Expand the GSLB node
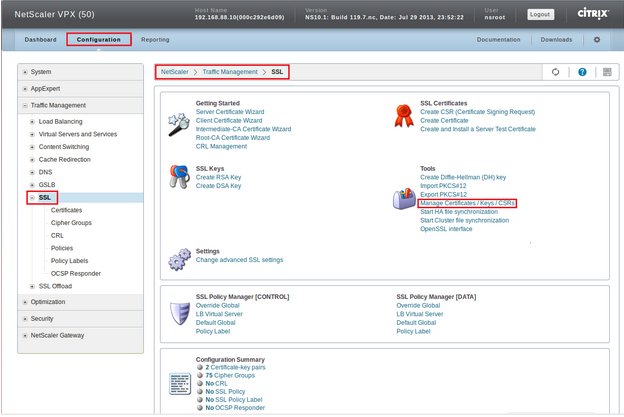Screen dimensions: 624x417 click(32, 185)
